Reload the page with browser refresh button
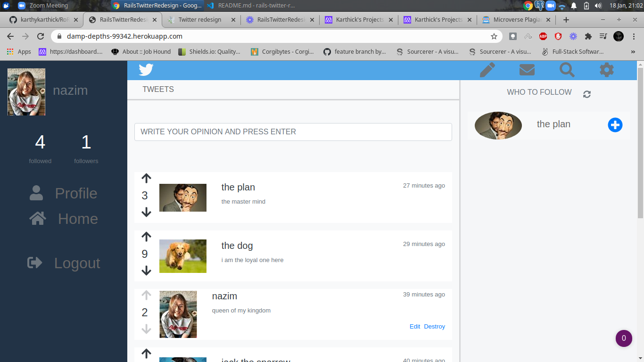 [41, 36]
